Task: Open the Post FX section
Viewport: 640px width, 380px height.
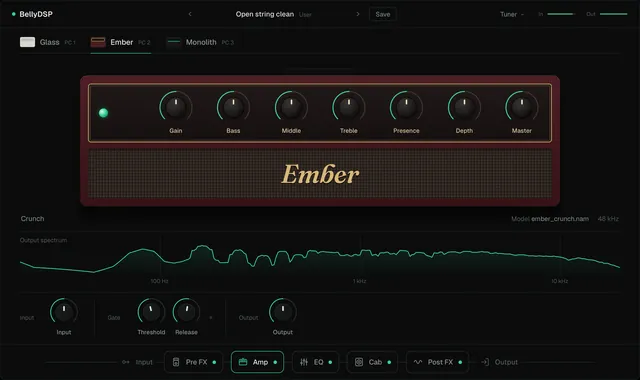Action: [437, 362]
